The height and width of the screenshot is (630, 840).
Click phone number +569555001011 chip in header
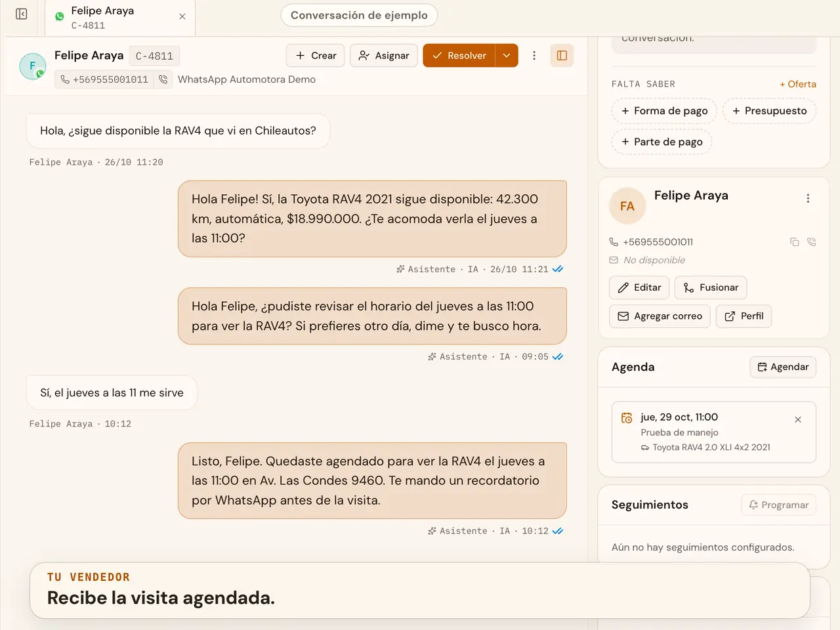tap(104, 79)
